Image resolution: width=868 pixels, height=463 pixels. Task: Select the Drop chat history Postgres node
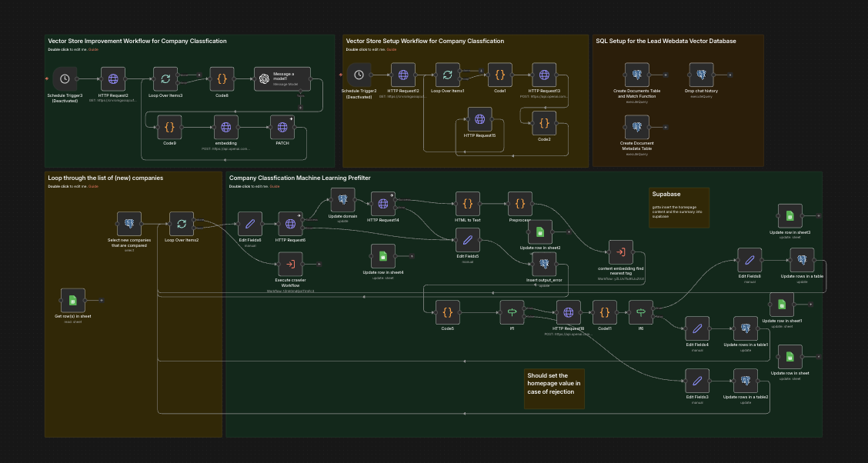click(x=701, y=75)
